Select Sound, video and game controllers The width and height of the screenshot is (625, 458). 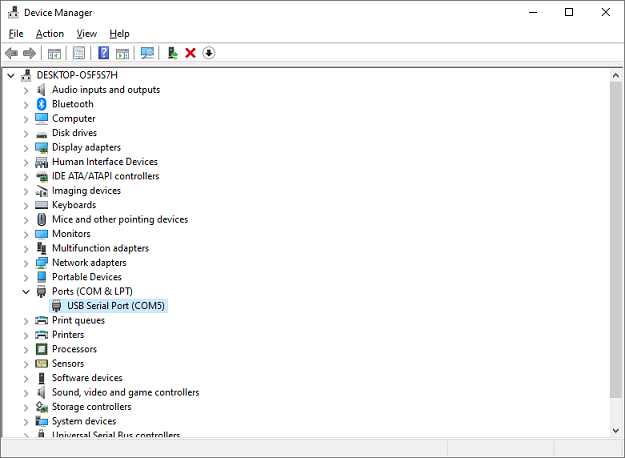click(x=125, y=393)
